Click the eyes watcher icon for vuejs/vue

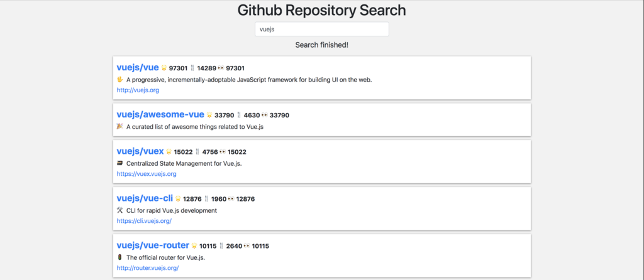click(x=221, y=68)
